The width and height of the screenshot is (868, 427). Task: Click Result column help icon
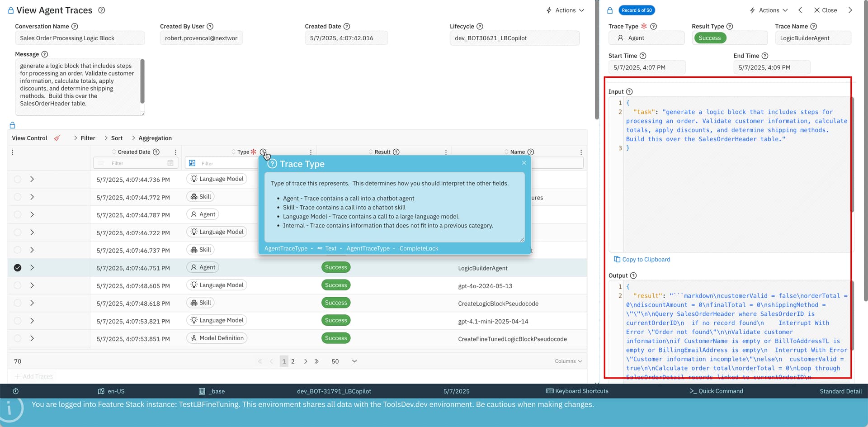(x=396, y=152)
